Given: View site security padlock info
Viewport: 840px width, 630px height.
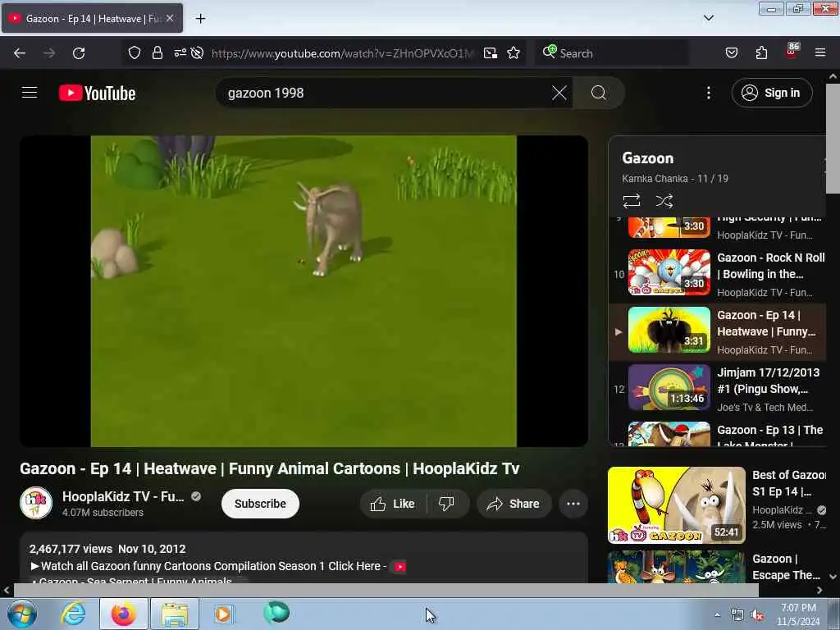Looking at the screenshot, I should (x=157, y=53).
